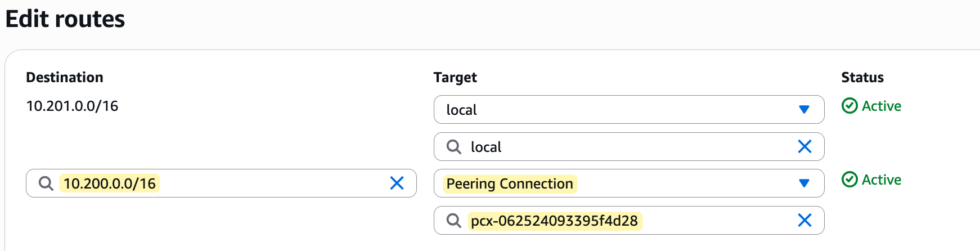
Task: Select the 10.201.0.0/16 destination text
Action: [x=72, y=106]
